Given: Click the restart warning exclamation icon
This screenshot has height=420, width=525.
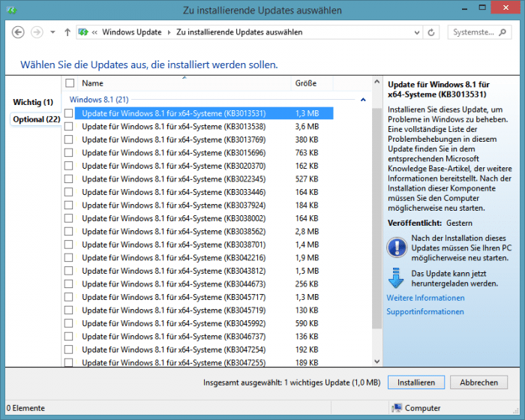Looking at the screenshot, I should tap(397, 247).
